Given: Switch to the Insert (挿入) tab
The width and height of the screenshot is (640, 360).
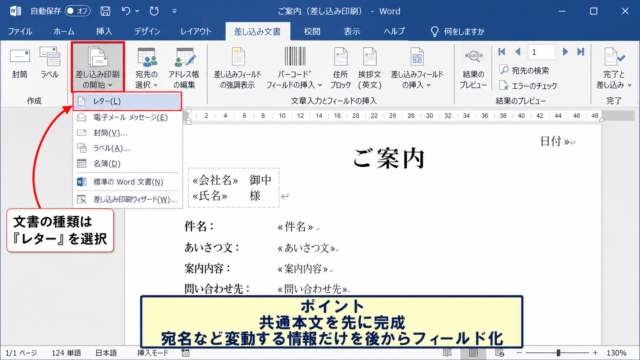Looking at the screenshot, I should tap(104, 31).
